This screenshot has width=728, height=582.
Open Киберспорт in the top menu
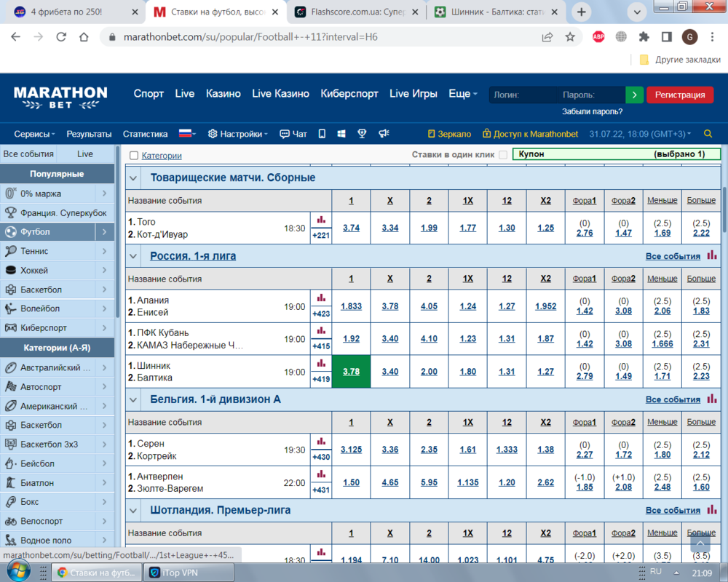click(349, 94)
